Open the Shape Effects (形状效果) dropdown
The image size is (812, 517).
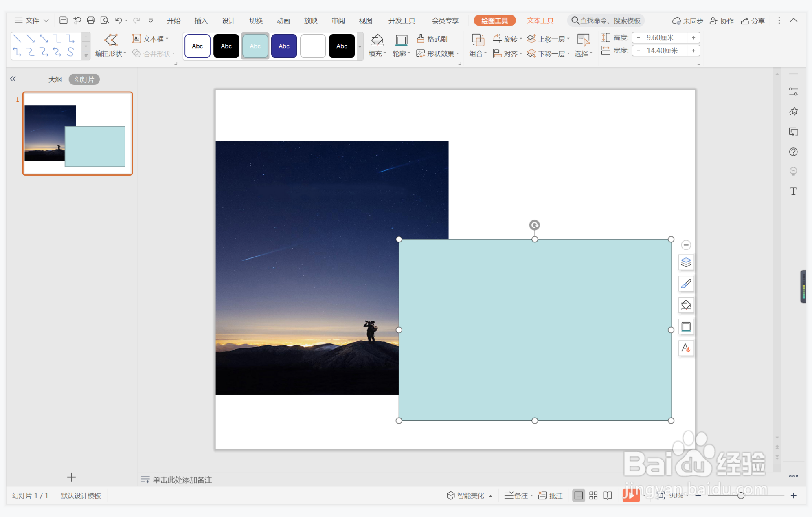click(x=440, y=54)
